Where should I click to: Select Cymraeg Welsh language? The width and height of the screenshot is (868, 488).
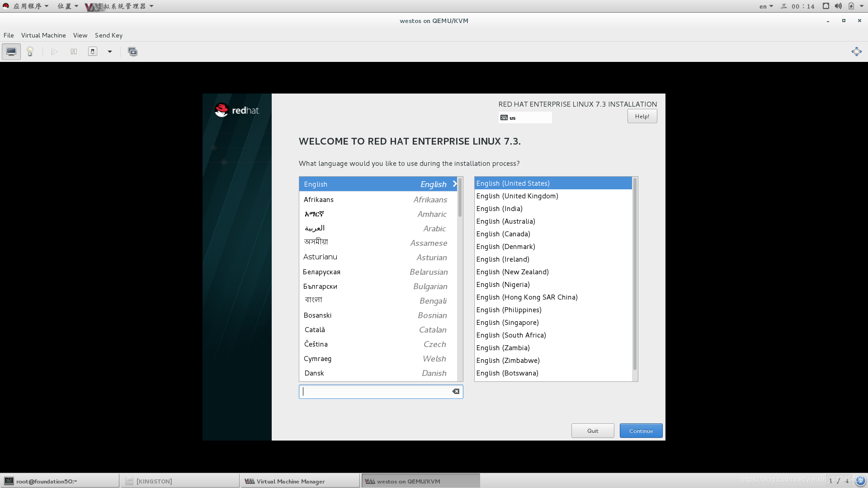[x=378, y=358]
